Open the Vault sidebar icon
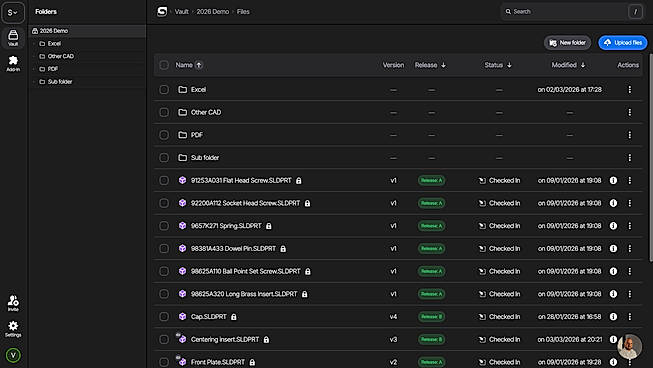Viewport: 653px width, 368px height. pyautogui.click(x=13, y=37)
